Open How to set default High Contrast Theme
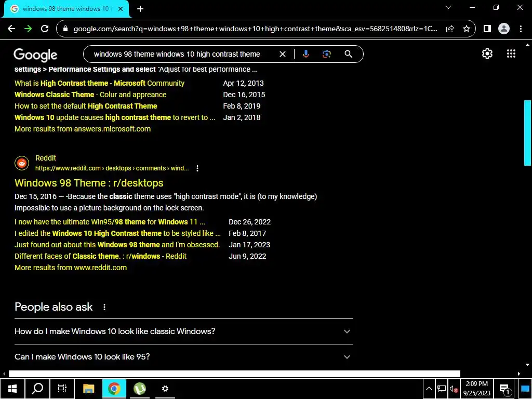Image resolution: width=532 pixels, height=399 pixels. click(x=86, y=106)
